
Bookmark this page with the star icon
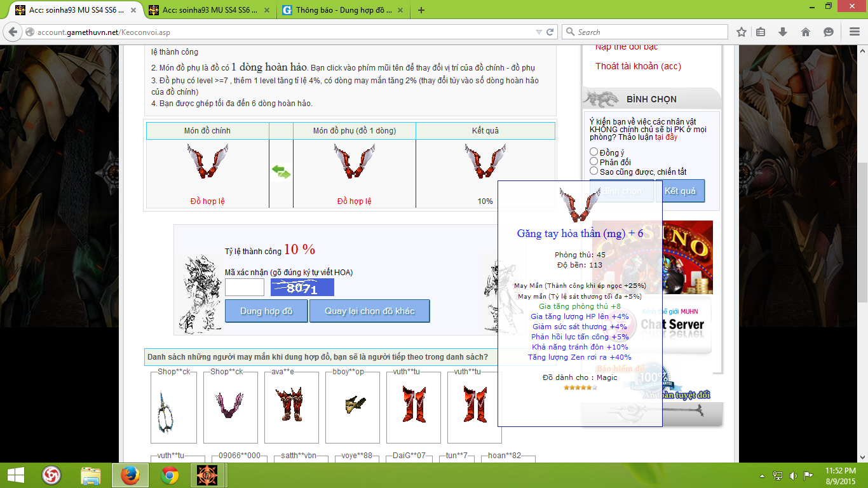tap(741, 32)
